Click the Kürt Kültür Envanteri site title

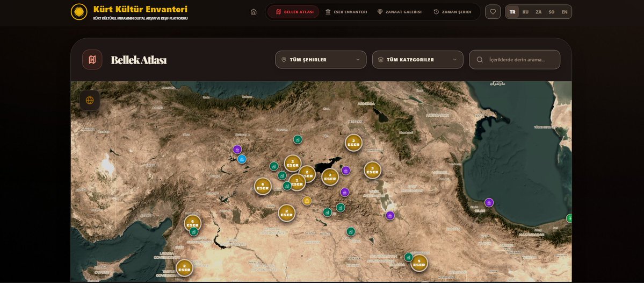141,9
